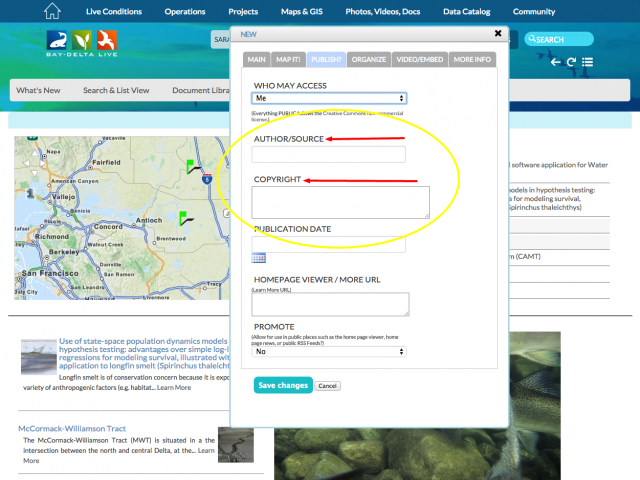
Task: Open the publication date calendar picker
Action: [x=259, y=258]
